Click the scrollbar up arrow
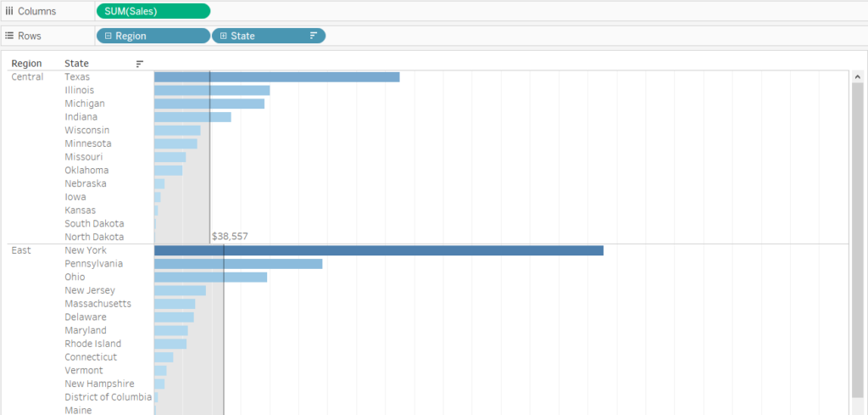This screenshot has height=415, width=868. click(857, 76)
